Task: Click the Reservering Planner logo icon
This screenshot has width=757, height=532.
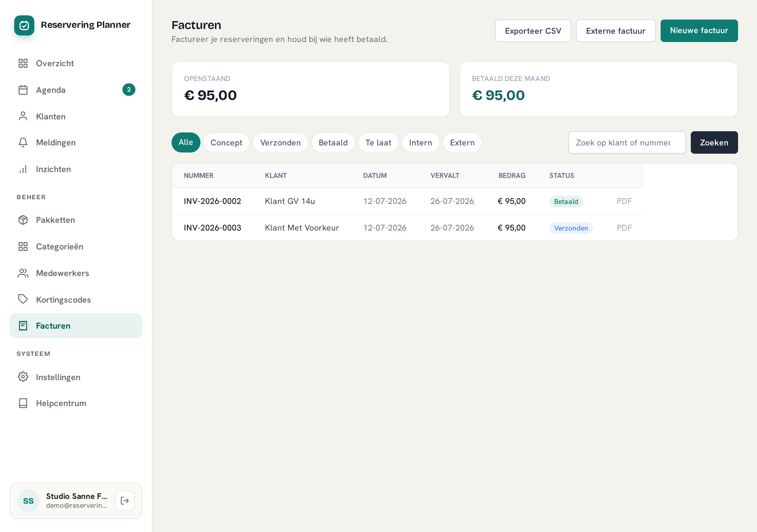Action: click(24, 25)
